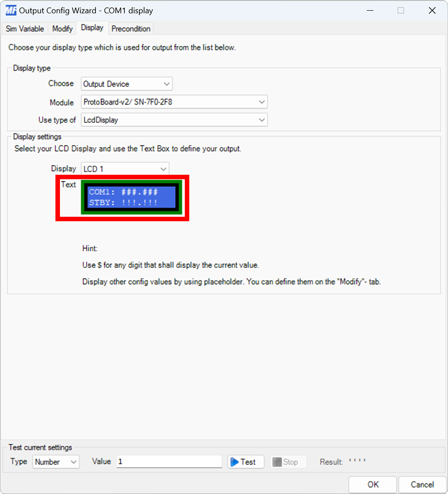Image resolution: width=448 pixels, height=494 pixels.
Task: Switch to the Modify tab
Action: pos(62,29)
